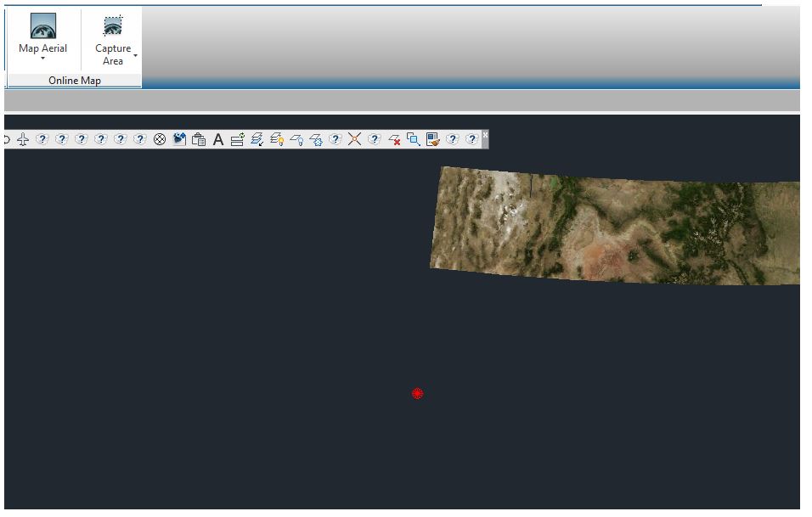Toggle the layer gear settings icon

[315, 139]
